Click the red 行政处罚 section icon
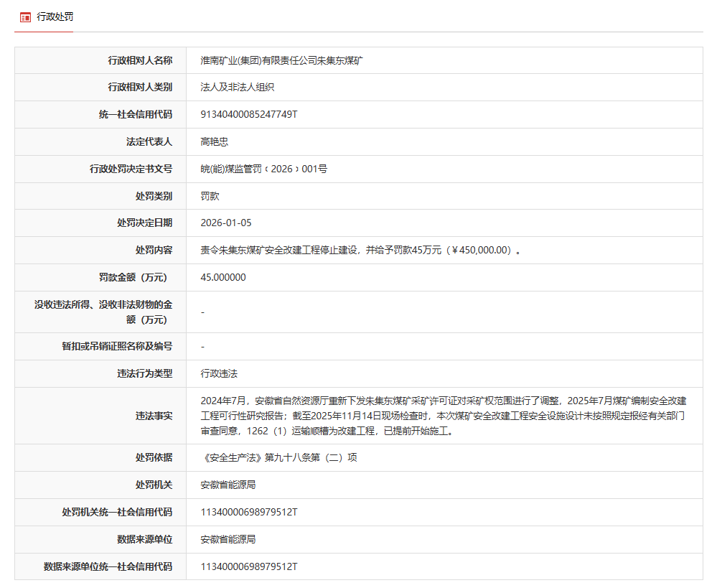Viewport: 717px width, 588px height. point(25,17)
